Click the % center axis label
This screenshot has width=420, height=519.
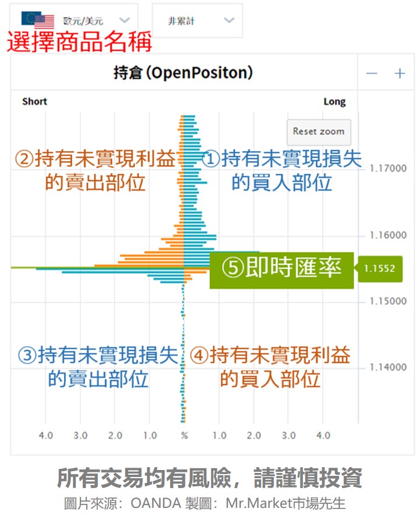[x=185, y=436]
